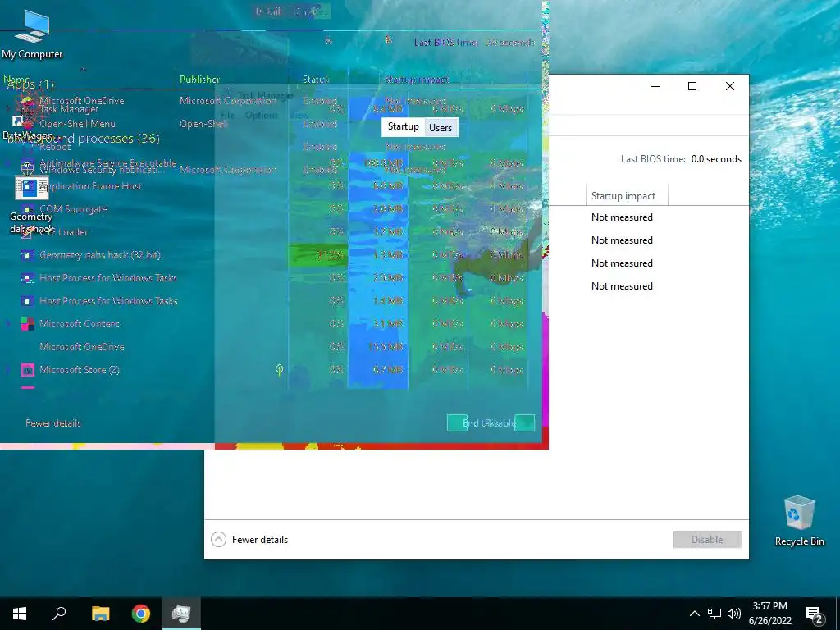
Task: Select the Microsoft Content process name
Action: [x=80, y=324]
